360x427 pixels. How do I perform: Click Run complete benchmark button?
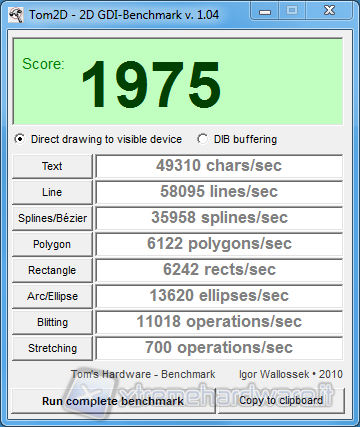[113, 401]
